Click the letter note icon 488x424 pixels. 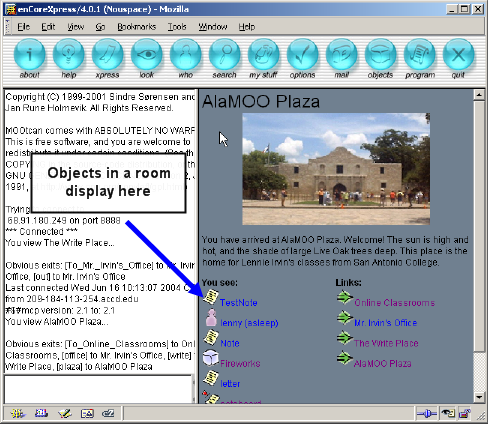point(211,378)
